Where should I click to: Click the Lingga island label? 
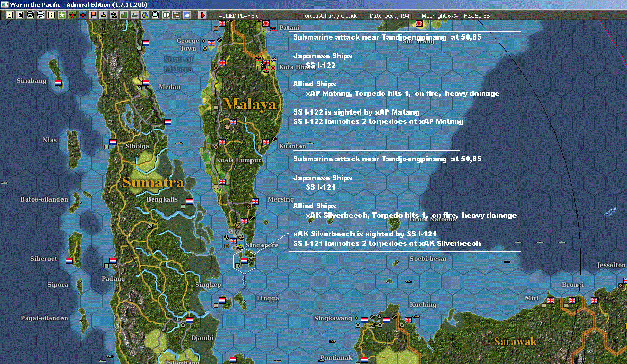pyautogui.click(x=268, y=298)
